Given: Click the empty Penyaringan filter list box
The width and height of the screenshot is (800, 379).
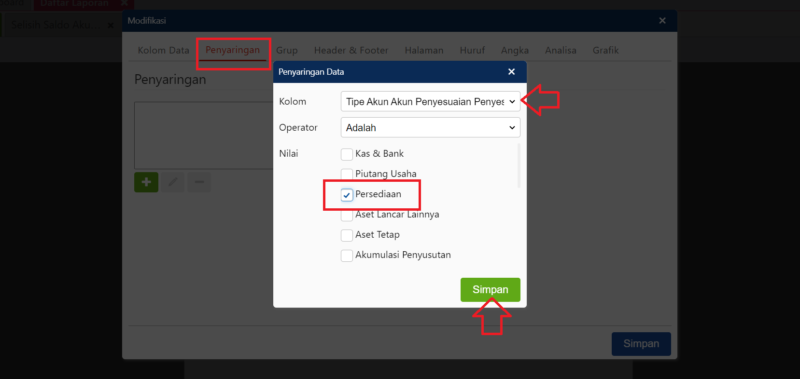Looking at the screenshot, I should pos(204,135).
